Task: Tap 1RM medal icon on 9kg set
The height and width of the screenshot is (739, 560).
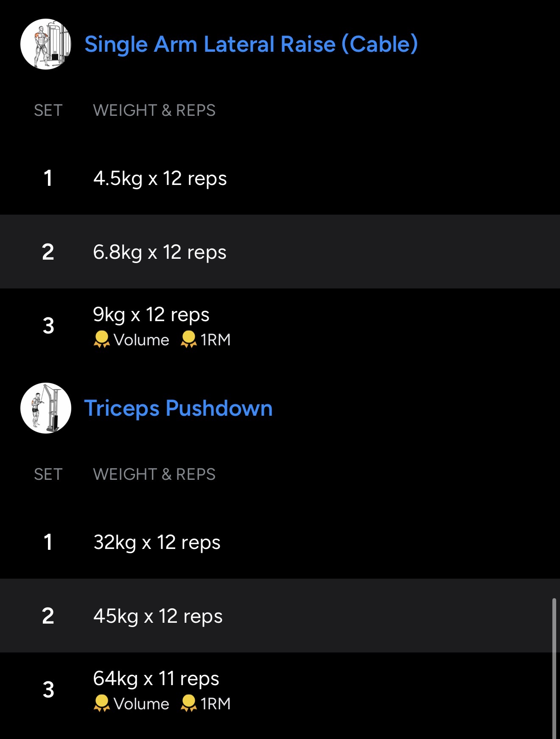Action: pos(189,340)
